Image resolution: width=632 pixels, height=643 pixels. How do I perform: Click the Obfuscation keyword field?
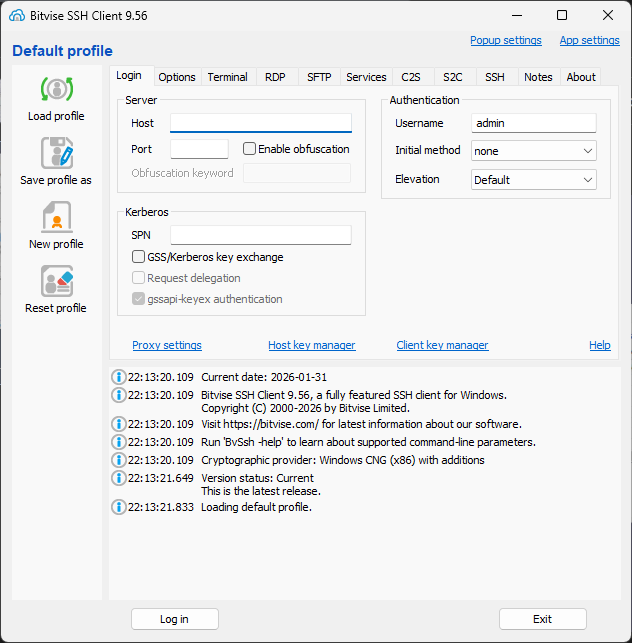point(297,173)
